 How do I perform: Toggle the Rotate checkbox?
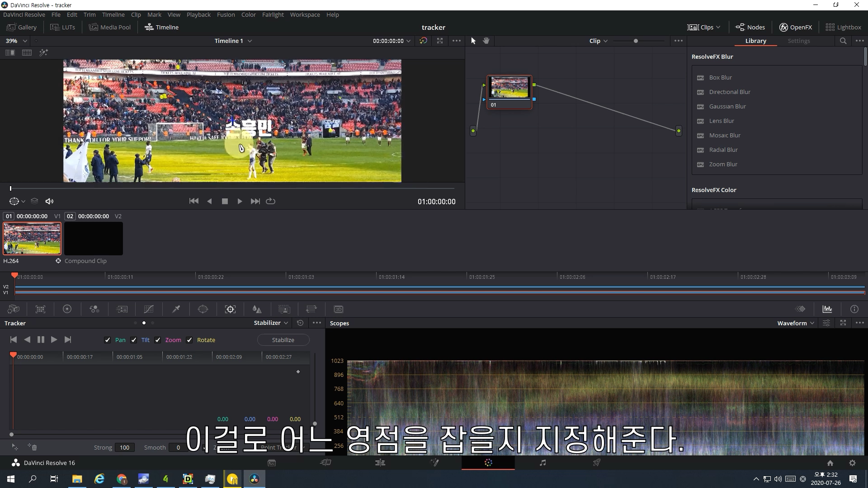[189, 340]
